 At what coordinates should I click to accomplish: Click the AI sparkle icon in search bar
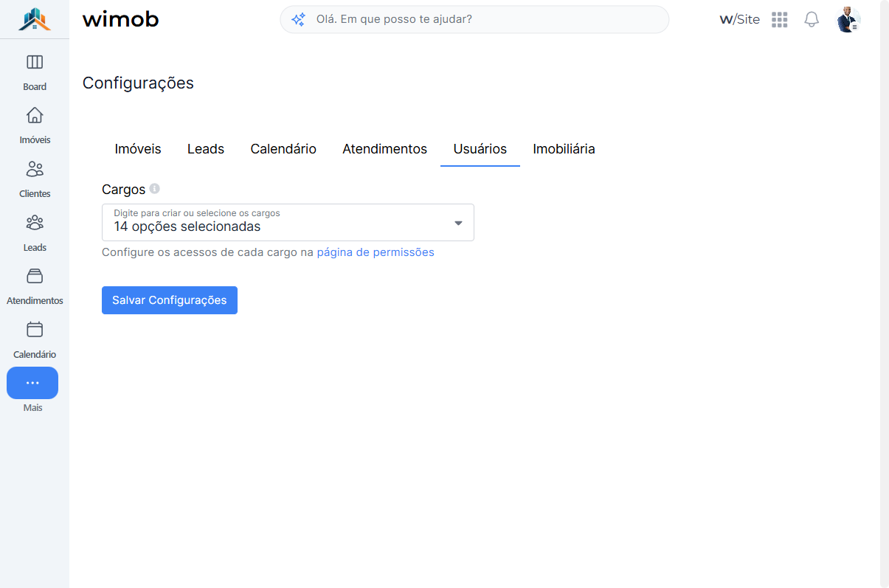pos(299,20)
